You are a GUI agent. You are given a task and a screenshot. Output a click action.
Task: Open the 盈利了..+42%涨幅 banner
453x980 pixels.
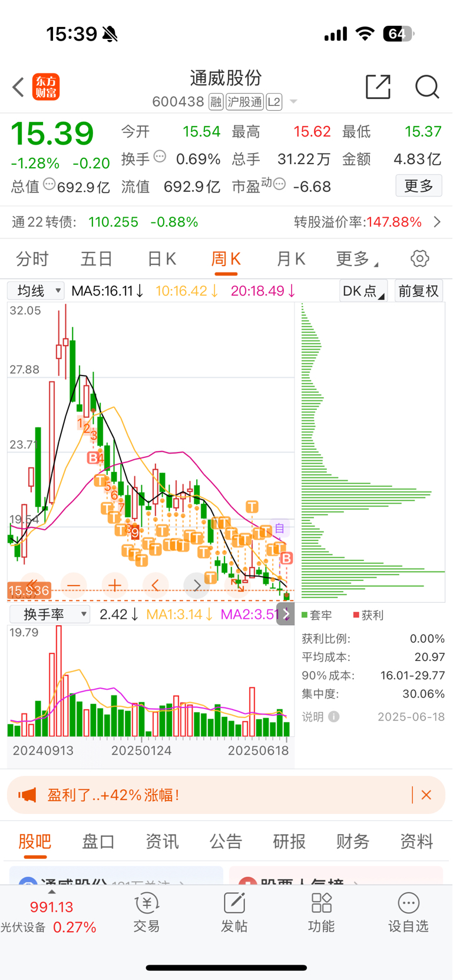[226, 795]
